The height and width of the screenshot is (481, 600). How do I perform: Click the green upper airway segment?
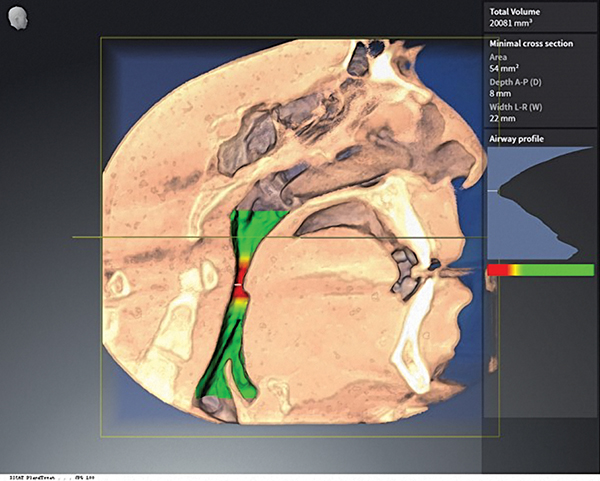click(252, 228)
